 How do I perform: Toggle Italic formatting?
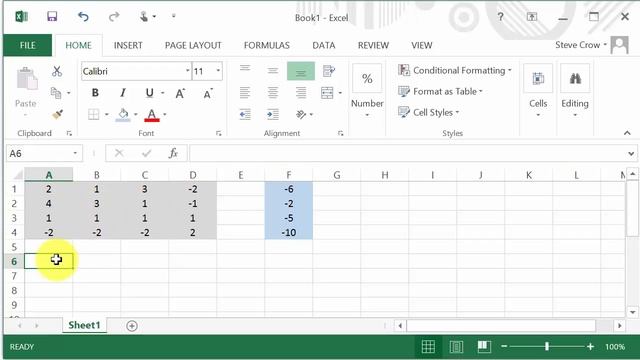123,93
